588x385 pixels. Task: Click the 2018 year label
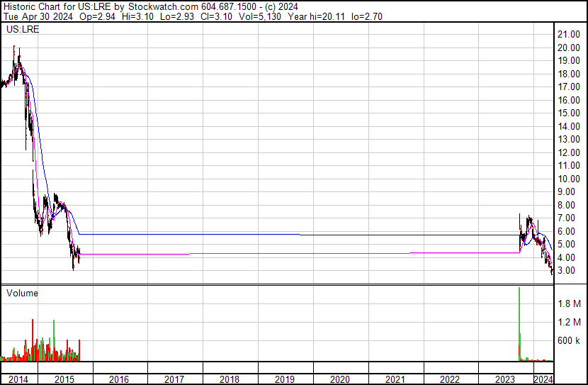pyautogui.click(x=230, y=379)
